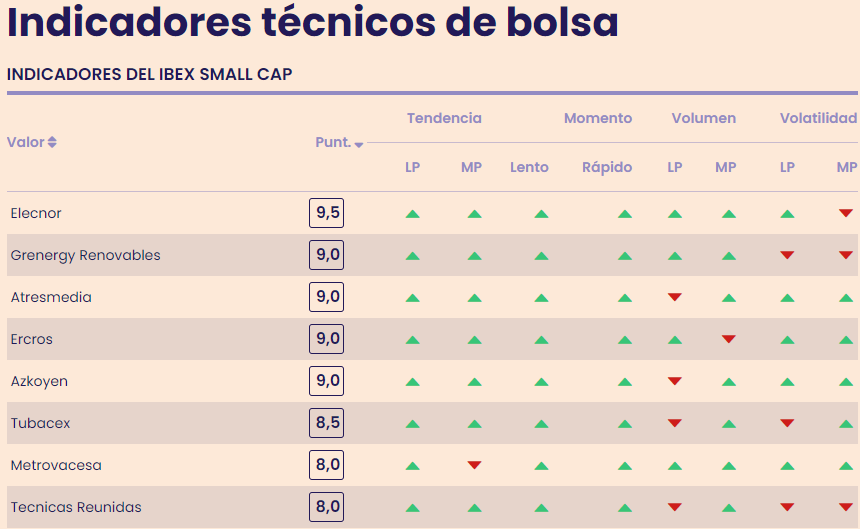Viewport: 860px width, 529px height.
Task: Open the Elecnor stock link
Action: 36,213
